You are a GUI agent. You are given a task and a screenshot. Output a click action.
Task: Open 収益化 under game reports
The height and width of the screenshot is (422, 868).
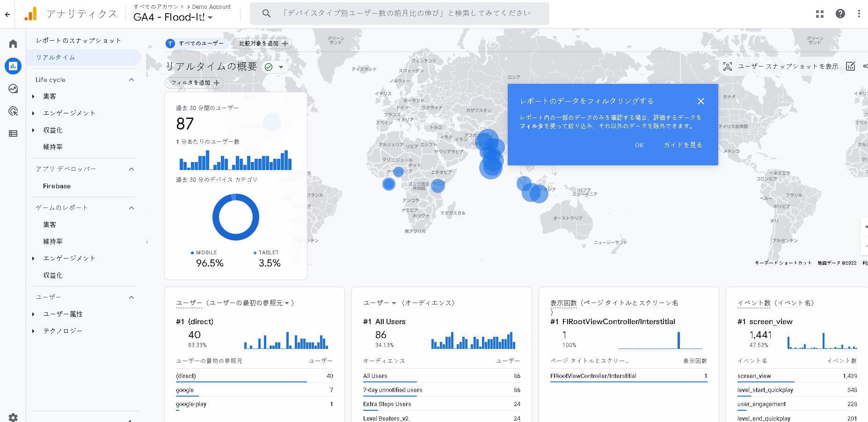click(53, 275)
